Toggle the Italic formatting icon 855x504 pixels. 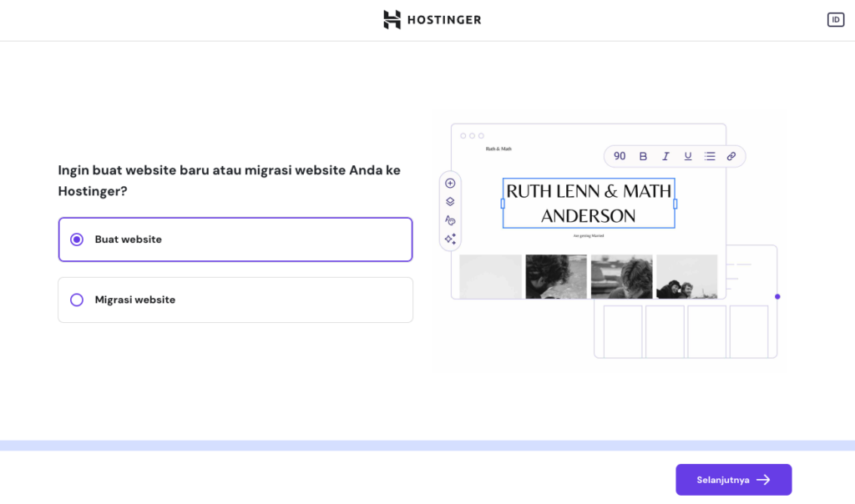[665, 156]
